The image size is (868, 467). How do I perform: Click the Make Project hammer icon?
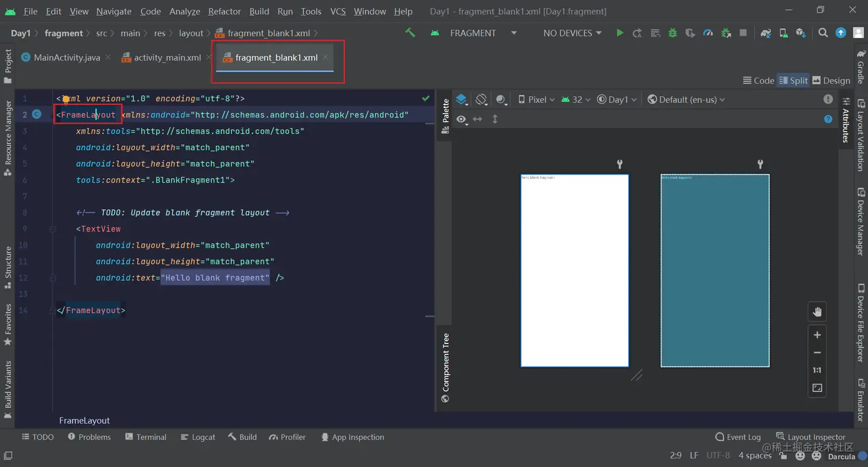click(410, 33)
